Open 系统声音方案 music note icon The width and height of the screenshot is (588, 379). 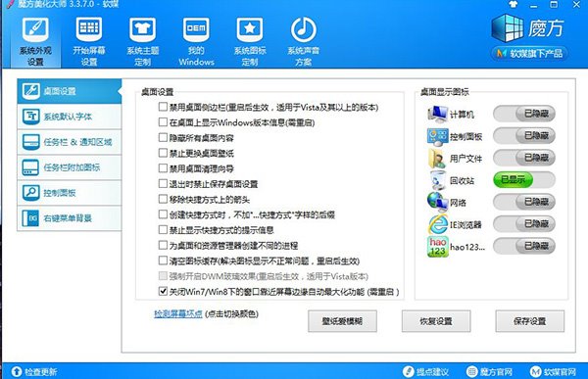coord(304,41)
